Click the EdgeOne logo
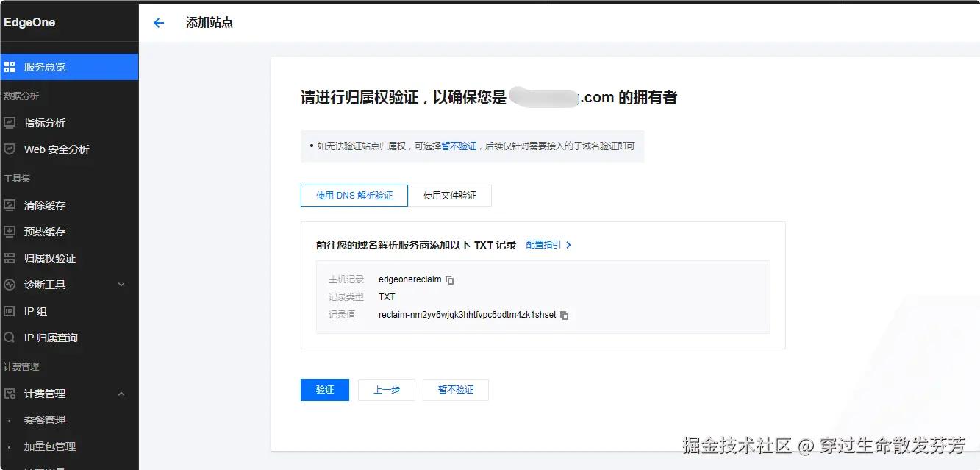This screenshot has height=470, width=980. tap(29, 22)
